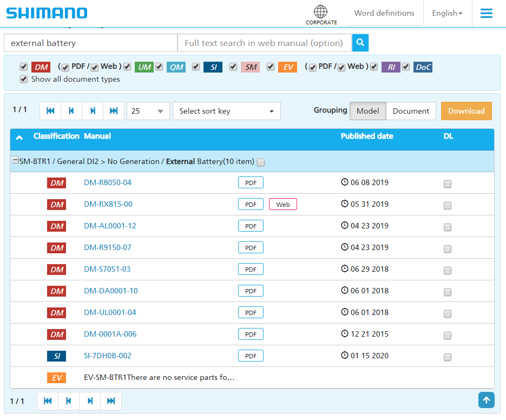This screenshot has height=420, width=506.
Task: Open the Corporate globe icon
Action: 321,15
